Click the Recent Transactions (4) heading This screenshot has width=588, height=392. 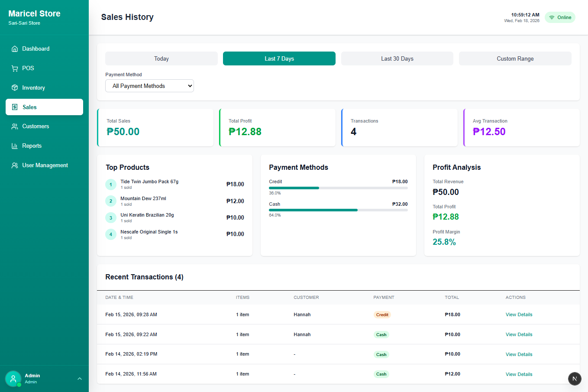click(144, 277)
